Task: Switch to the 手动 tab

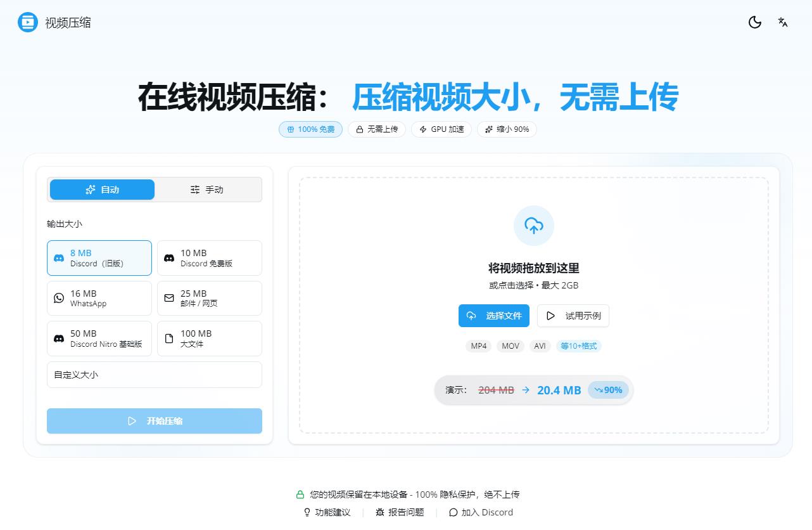Action: 208,189
